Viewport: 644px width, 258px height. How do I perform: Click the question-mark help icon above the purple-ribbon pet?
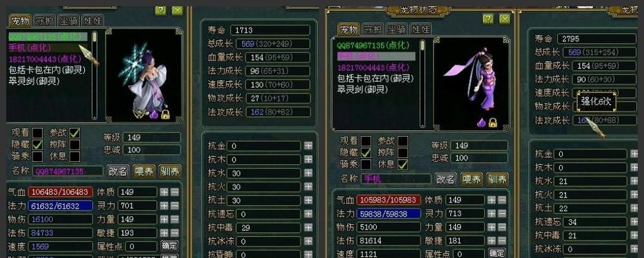pyautogui.click(x=488, y=19)
